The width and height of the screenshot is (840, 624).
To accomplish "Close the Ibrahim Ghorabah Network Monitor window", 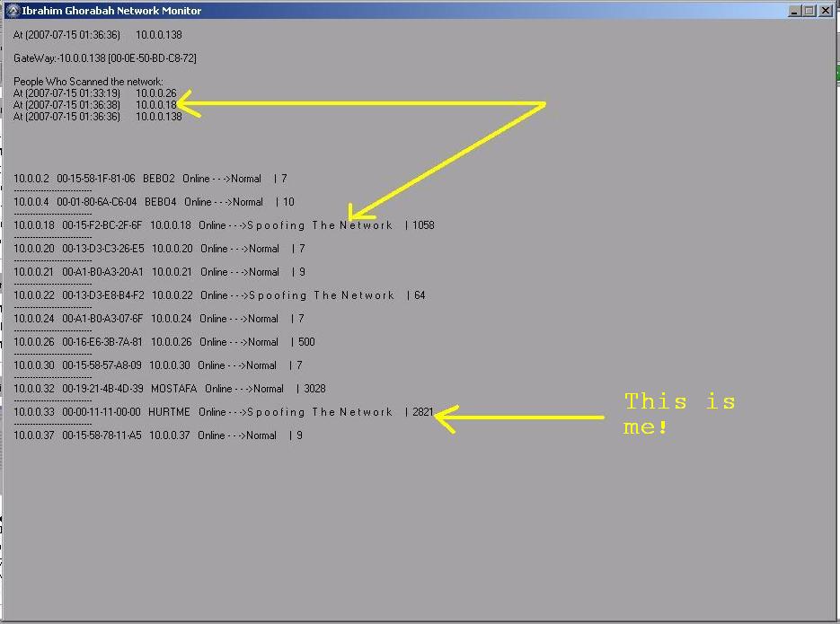I will pyautogui.click(x=826, y=11).
